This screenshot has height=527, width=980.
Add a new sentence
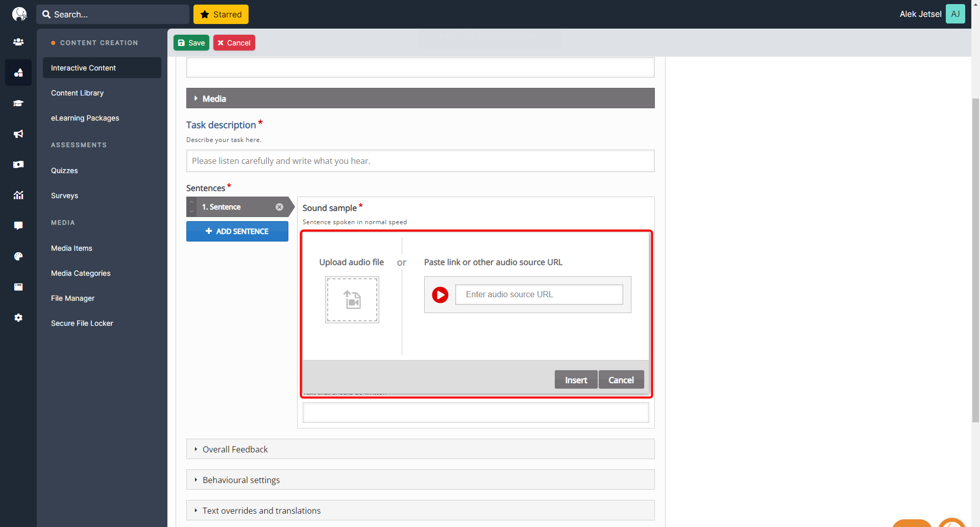(237, 231)
